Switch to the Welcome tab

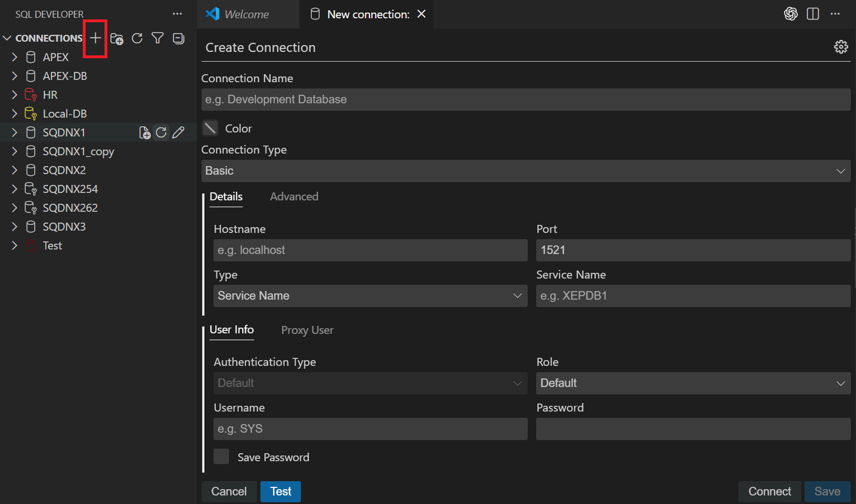pyautogui.click(x=248, y=14)
